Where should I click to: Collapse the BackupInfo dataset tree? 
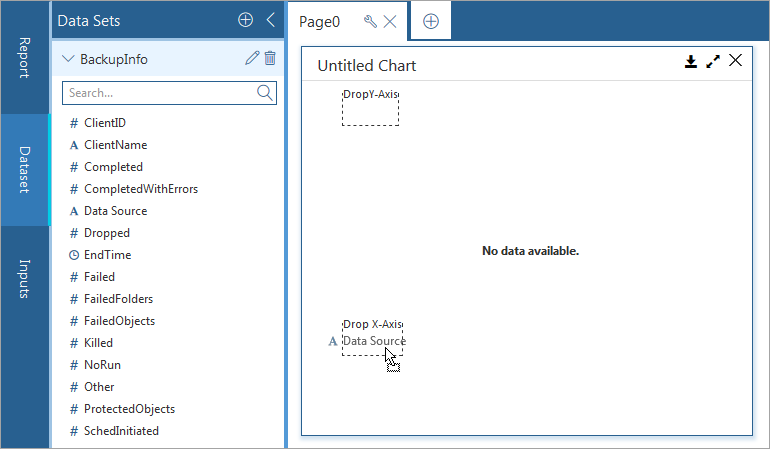click(68, 59)
